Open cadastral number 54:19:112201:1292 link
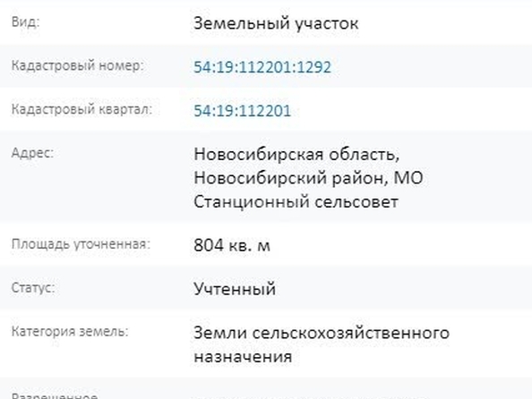The image size is (532, 399). (x=262, y=67)
